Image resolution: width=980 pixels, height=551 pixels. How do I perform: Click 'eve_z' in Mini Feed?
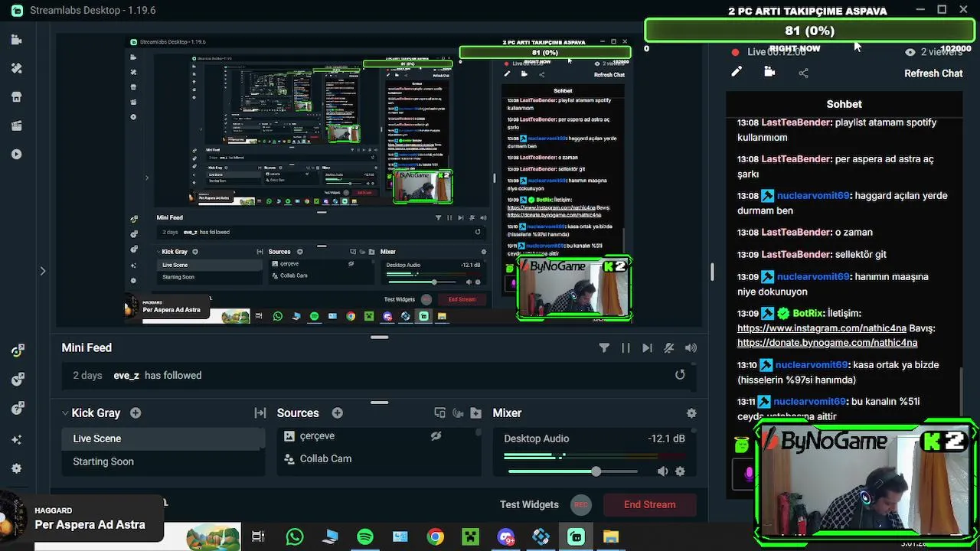click(126, 375)
